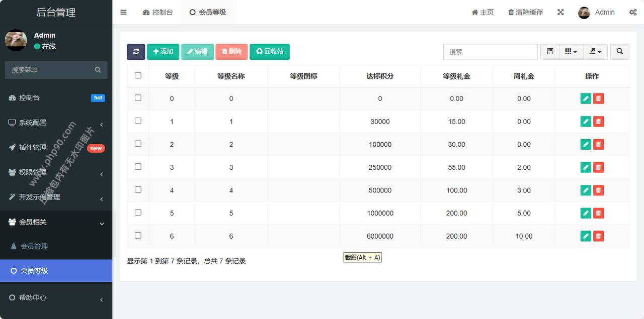Expand the 系统配置 sidebar menu
This screenshot has height=319, width=644.
55,123
